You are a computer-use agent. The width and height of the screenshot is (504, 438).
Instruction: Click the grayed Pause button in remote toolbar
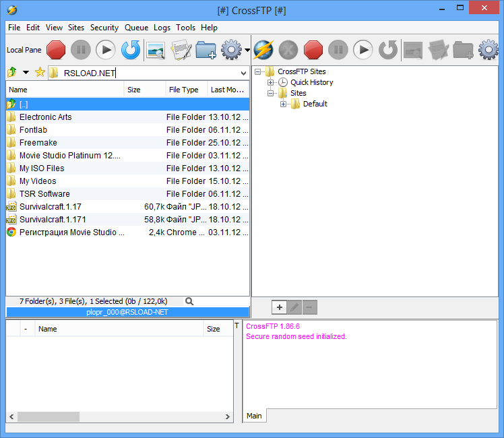click(338, 50)
